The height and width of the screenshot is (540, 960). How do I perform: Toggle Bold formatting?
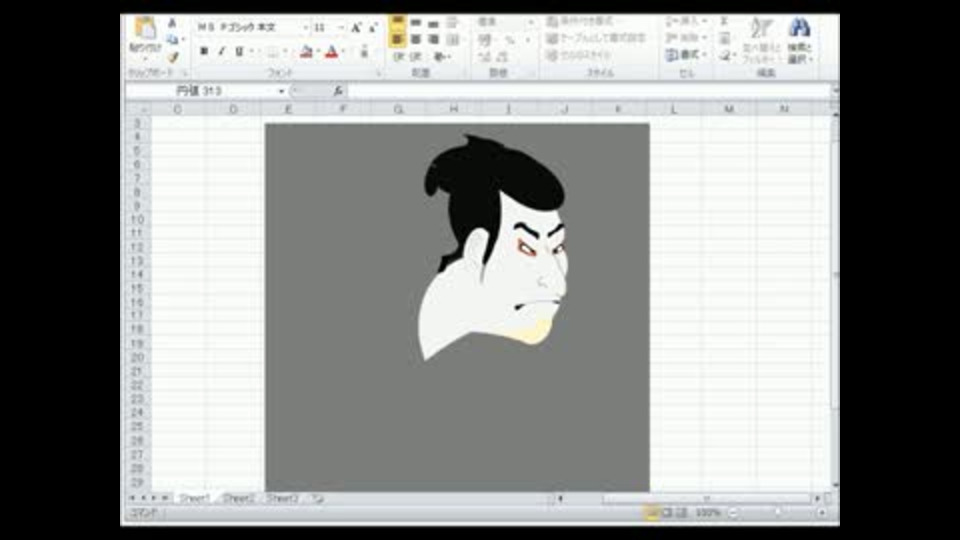point(204,51)
